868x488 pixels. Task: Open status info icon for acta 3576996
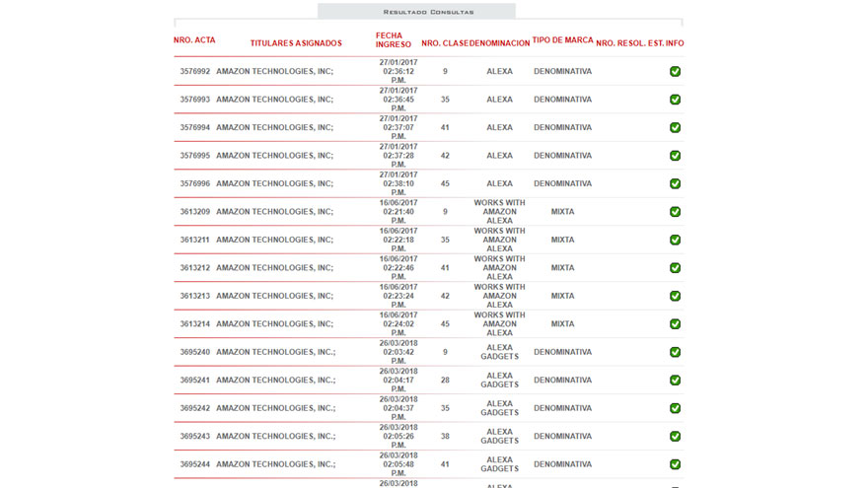[x=675, y=184]
